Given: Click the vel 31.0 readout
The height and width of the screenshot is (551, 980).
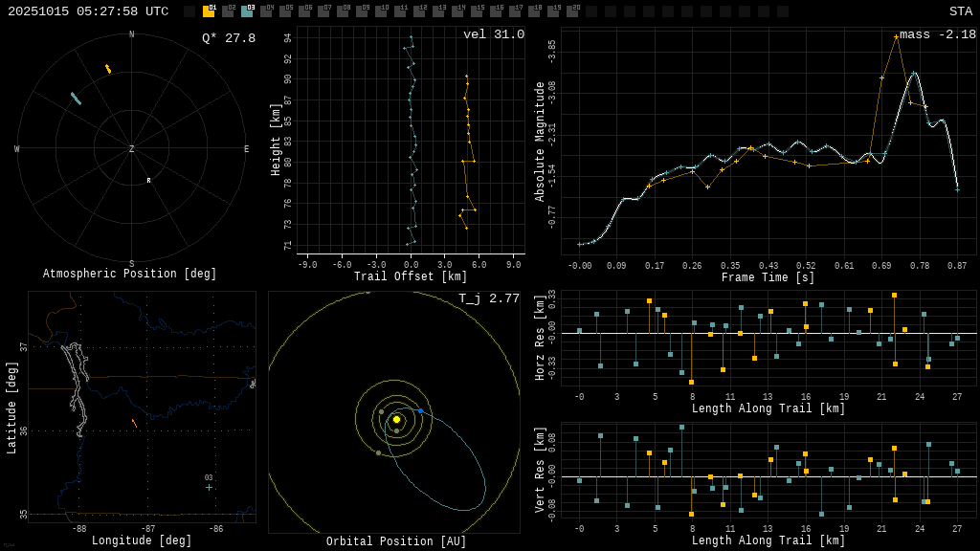Looking at the screenshot, I should click(493, 34).
